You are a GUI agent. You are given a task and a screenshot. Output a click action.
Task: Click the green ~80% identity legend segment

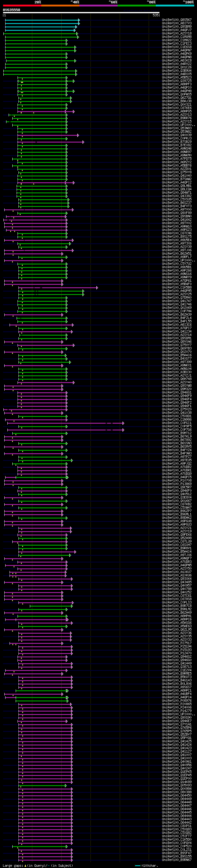click(x=137, y=6)
